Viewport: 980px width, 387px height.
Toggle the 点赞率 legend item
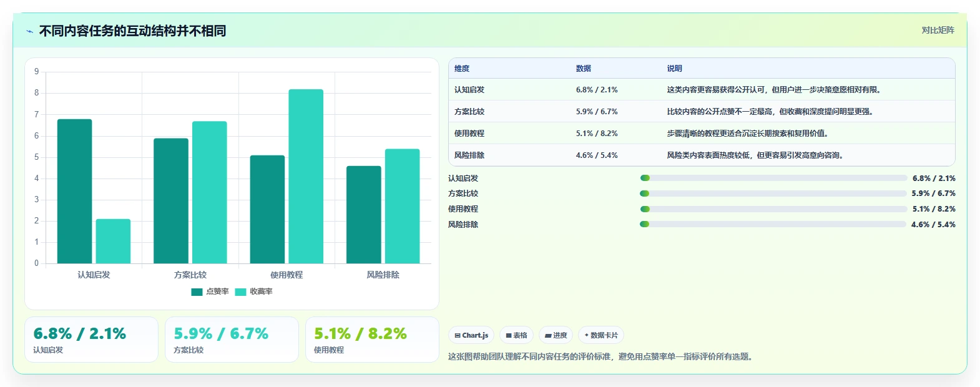(x=210, y=291)
